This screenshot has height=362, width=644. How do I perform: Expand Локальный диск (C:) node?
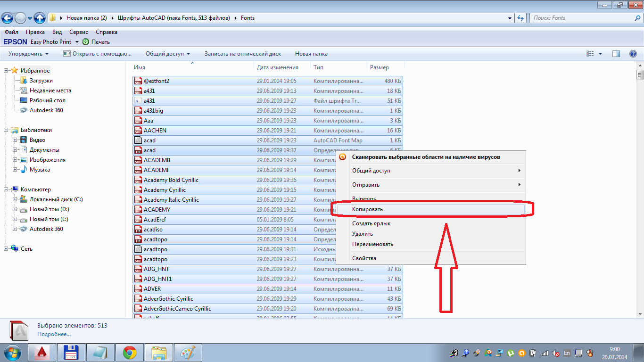point(15,199)
